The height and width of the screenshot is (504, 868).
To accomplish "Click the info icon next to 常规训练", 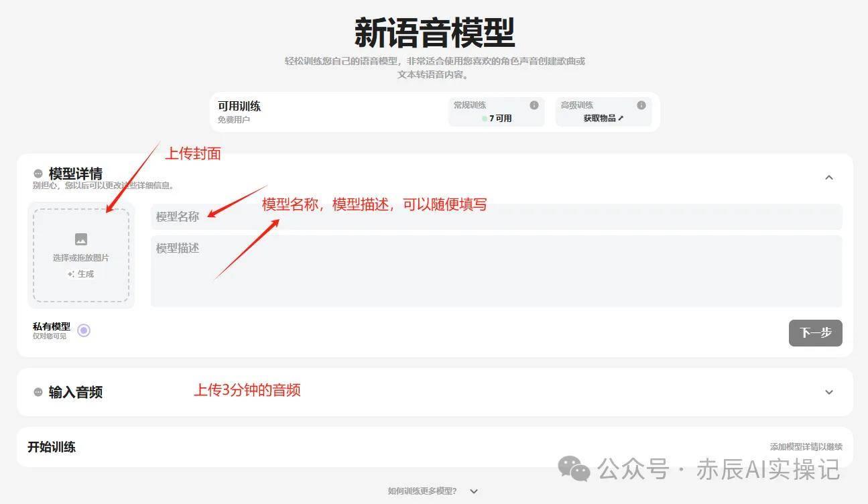I will [534, 105].
